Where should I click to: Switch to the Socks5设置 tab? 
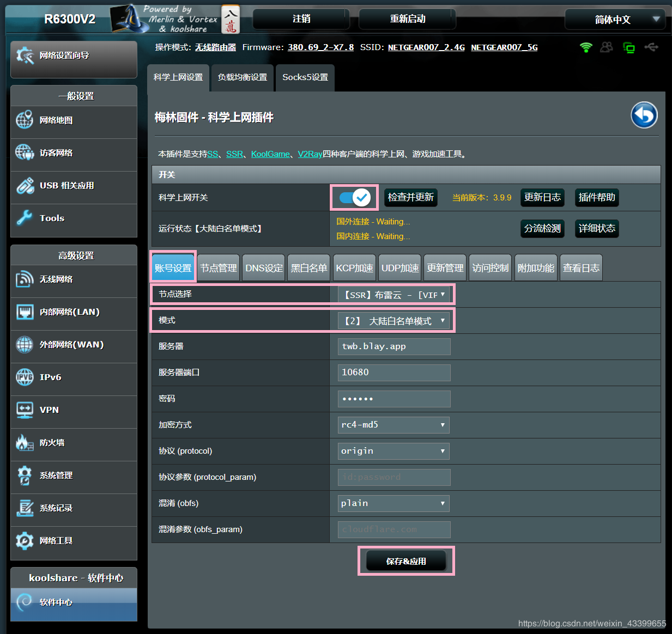coord(305,77)
